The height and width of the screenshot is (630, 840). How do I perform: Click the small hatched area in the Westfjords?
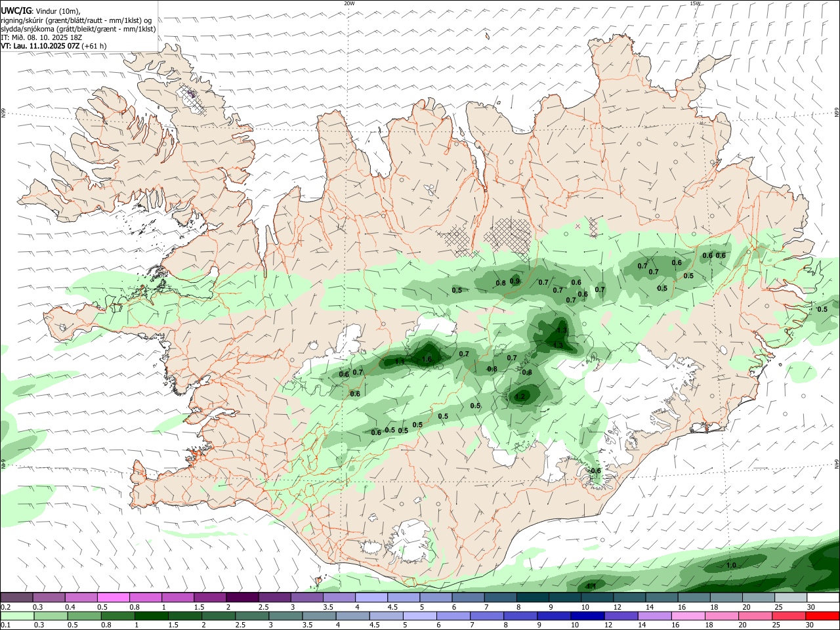coord(194,99)
